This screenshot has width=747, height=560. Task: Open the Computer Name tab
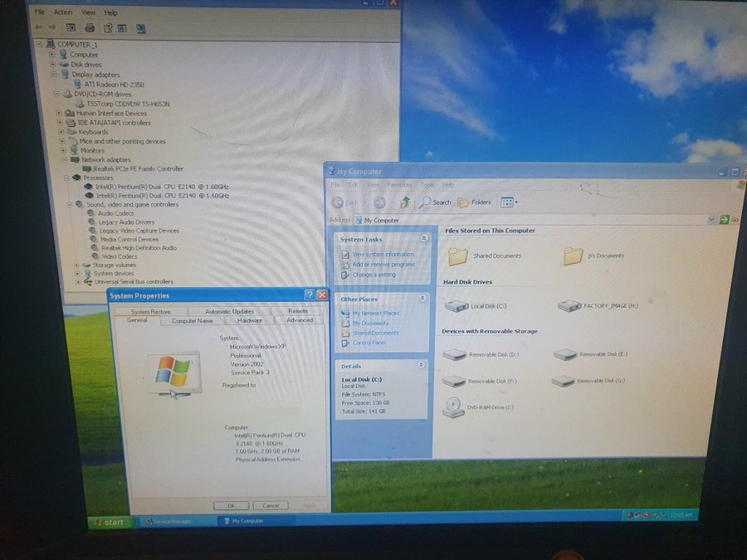click(x=192, y=320)
